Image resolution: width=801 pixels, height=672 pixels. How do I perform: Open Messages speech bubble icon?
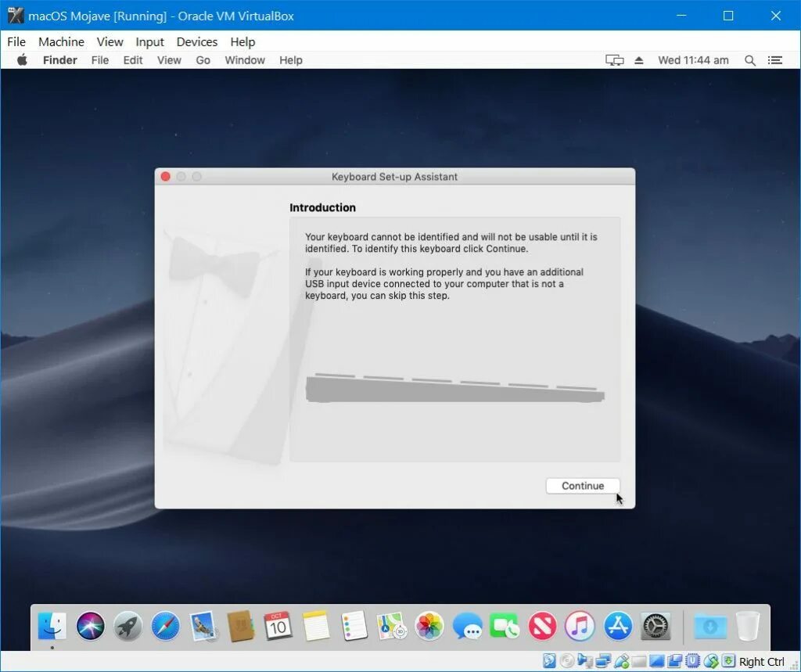(x=467, y=626)
